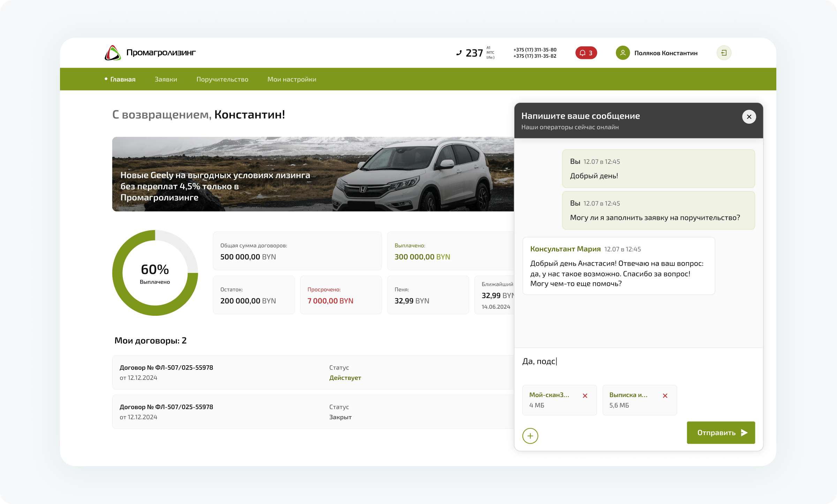The height and width of the screenshot is (504, 837).
Task: Attach a file via the plus icon
Action: pos(530,436)
